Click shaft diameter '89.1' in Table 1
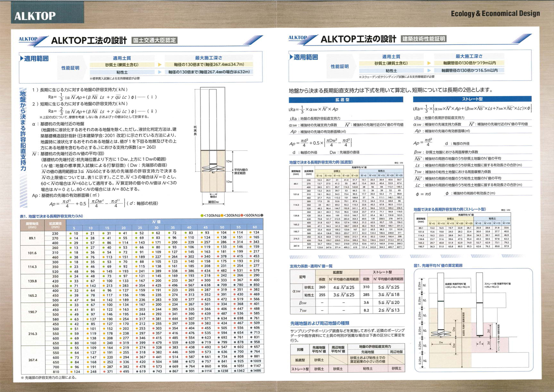The image size is (554, 392). click(32, 238)
